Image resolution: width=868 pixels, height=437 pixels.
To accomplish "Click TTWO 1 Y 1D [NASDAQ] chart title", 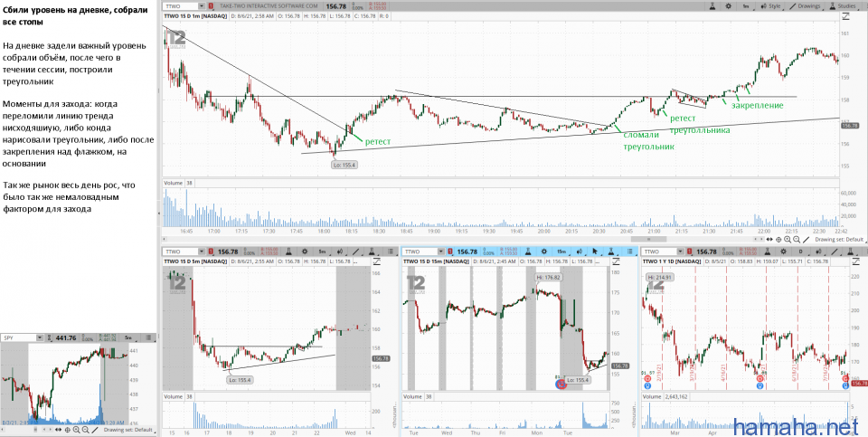I will pyautogui.click(x=672, y=261).
